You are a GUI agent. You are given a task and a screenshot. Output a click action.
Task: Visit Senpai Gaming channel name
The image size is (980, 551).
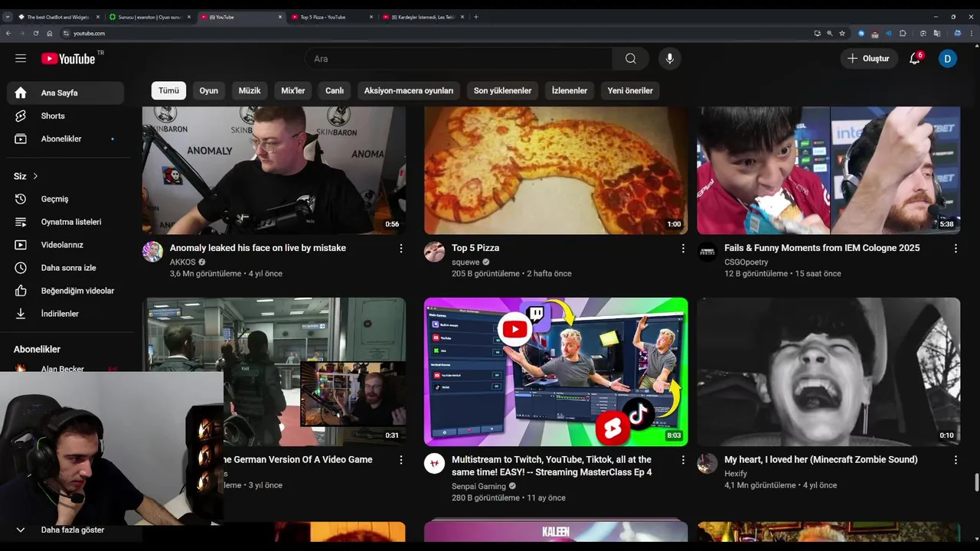[479, 486]
